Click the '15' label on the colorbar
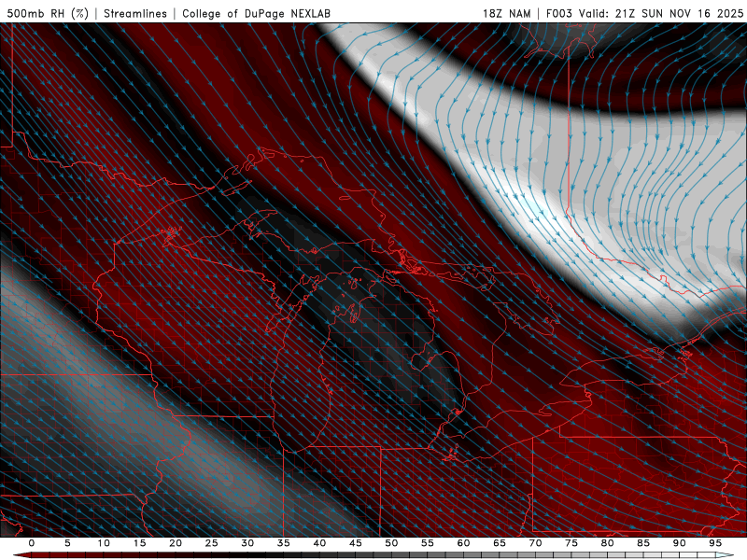 [139, 543]
